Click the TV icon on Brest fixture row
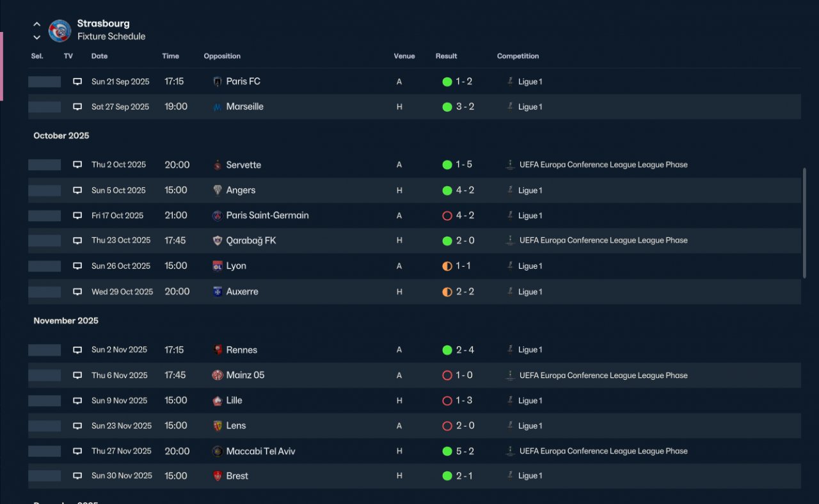This screenshot has height=504, width=819. [77, 476]
